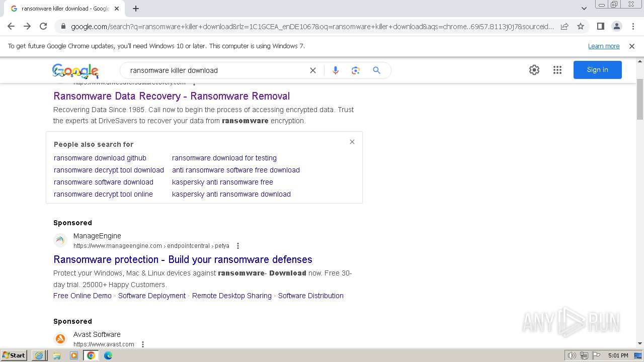Click the Avast Software site name
This screenshot has width=644, height=362.
tap(97, 334)
